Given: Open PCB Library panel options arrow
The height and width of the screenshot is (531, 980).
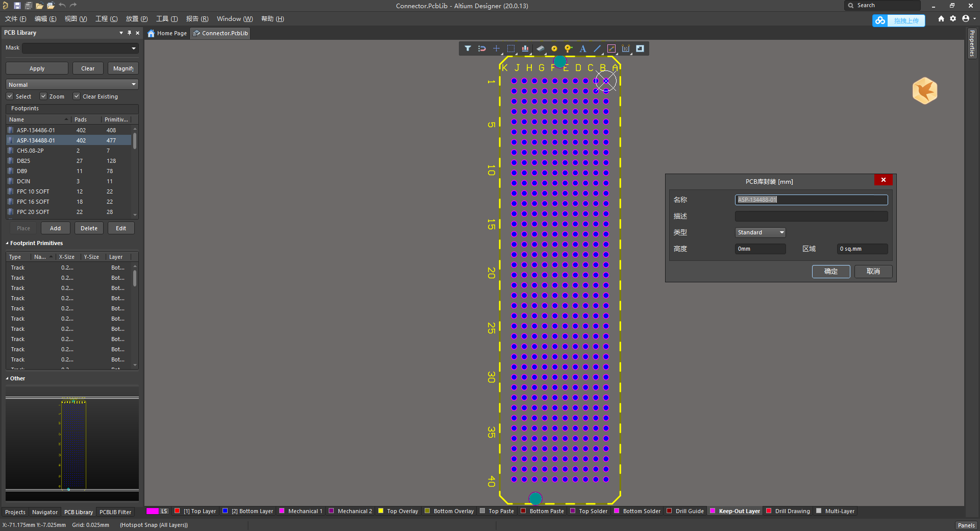Looking at the screenshot, I should 121,33.
